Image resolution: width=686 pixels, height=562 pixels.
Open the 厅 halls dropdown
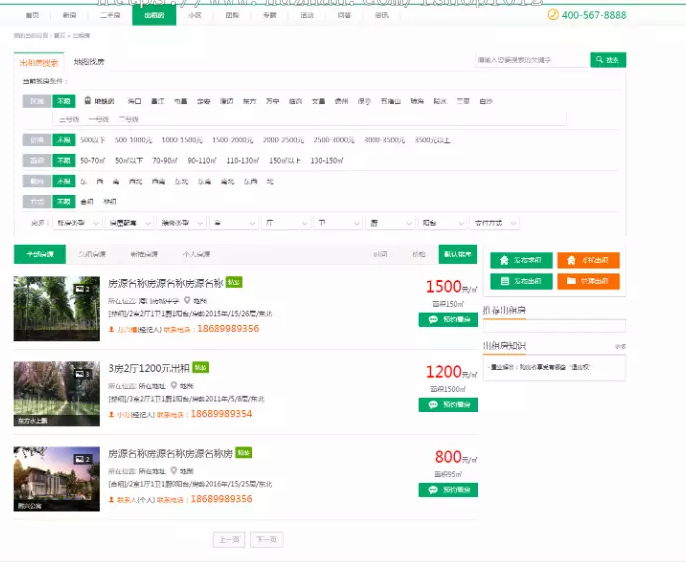(286, 223)
